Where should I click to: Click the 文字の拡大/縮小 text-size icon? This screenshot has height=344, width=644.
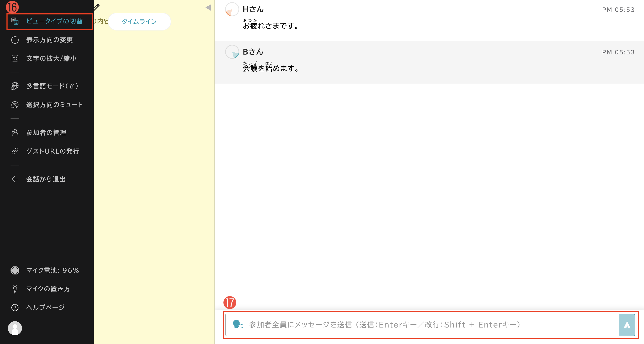click(x=15, y=58)
